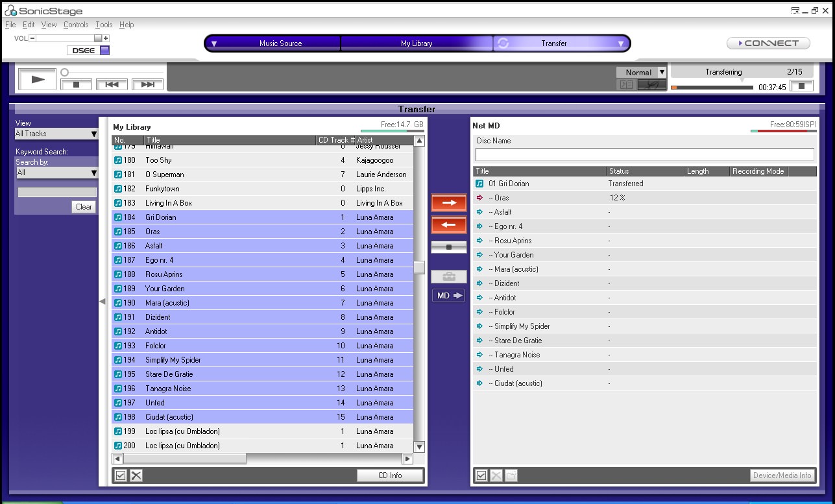Image resolution: width=835 pixels, height=504 pixels.
Task: Click the Device/Media Info button
Action: coord(782,475)
